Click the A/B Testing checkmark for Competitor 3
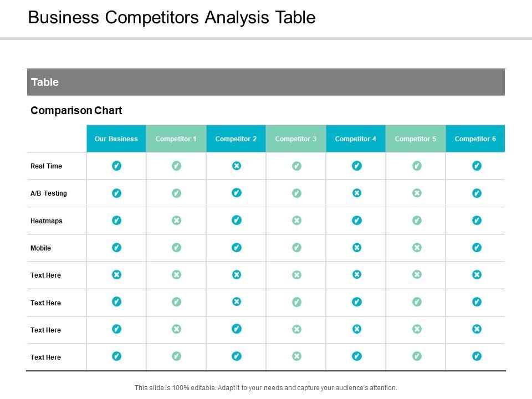 coord(296,193)
